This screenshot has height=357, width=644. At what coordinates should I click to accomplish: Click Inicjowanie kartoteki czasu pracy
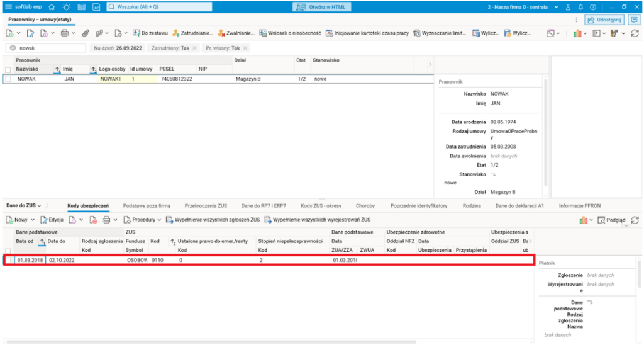(x=367, y=33)
